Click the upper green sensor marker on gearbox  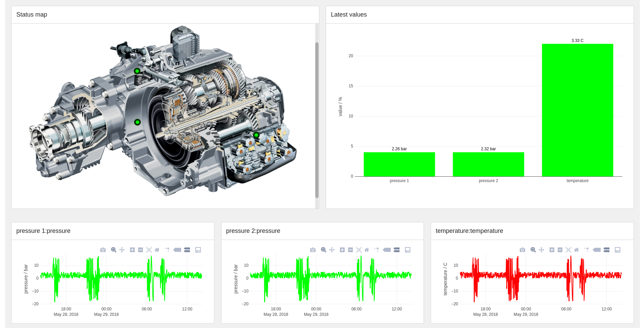(137, 71)
